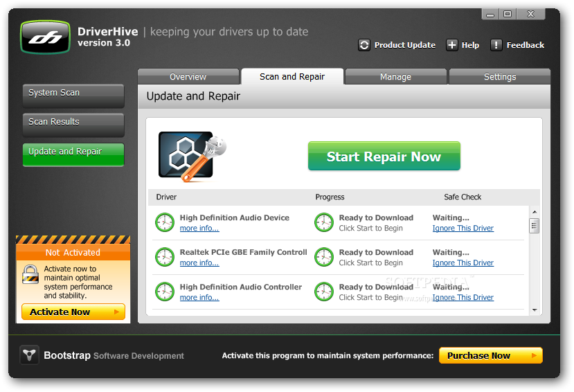This screenshot has height=392, width=574.
Task: Click the Activate Now button
Action: click(73, 312)
